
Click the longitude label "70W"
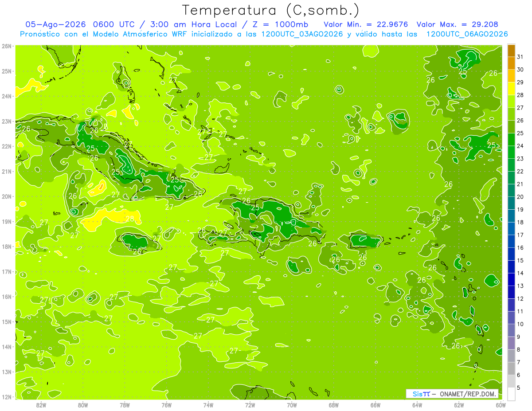tap(292, 405)
